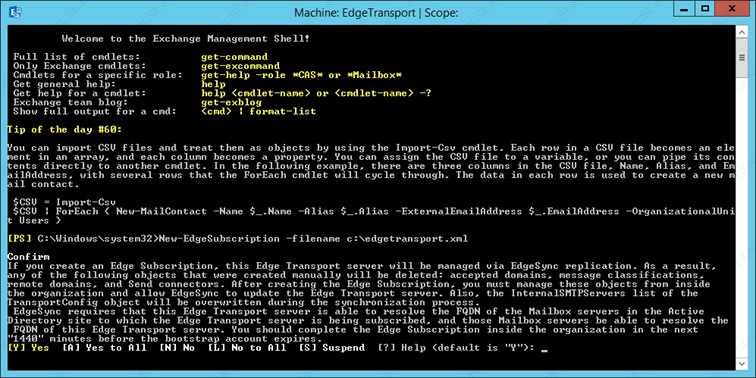Click the Tip of the day #60 heading
Viewport: 756px width, 378px height.
pos(65,129)
